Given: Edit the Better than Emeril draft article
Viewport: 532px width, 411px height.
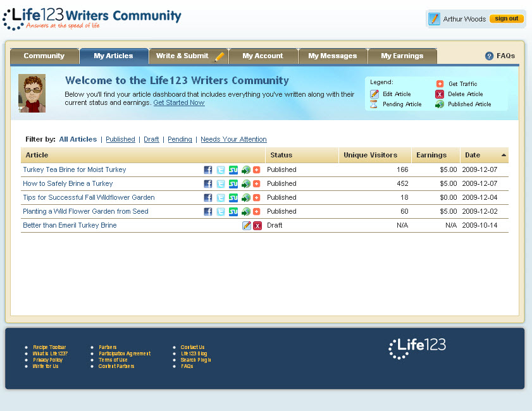Looking at the screenshot, I should pos(247,226).
